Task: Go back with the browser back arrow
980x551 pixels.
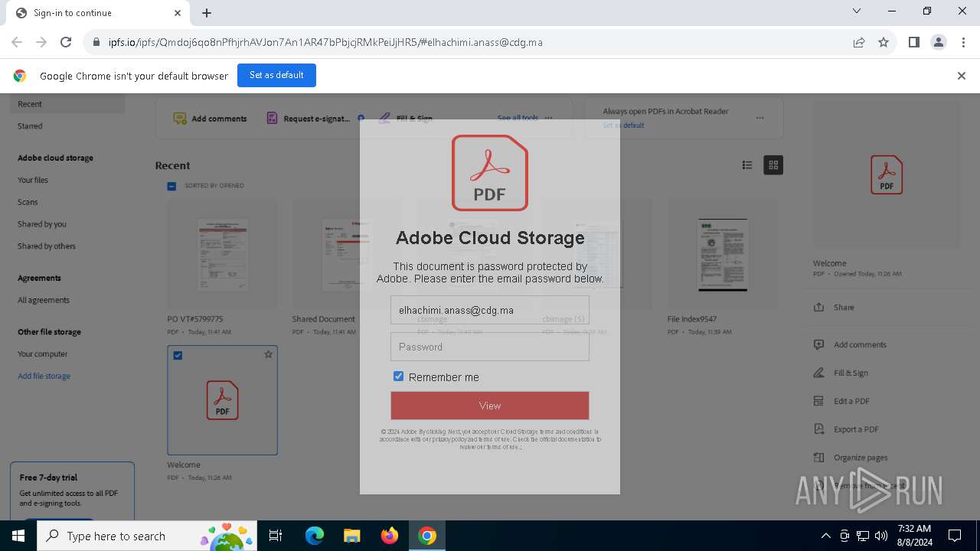Action: [x=17, y=42]
